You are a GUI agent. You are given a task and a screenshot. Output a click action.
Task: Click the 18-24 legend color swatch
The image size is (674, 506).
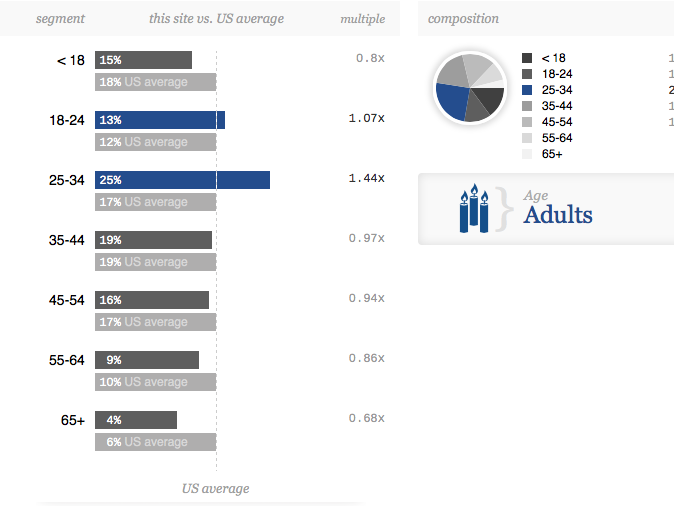tap(527, 74)
